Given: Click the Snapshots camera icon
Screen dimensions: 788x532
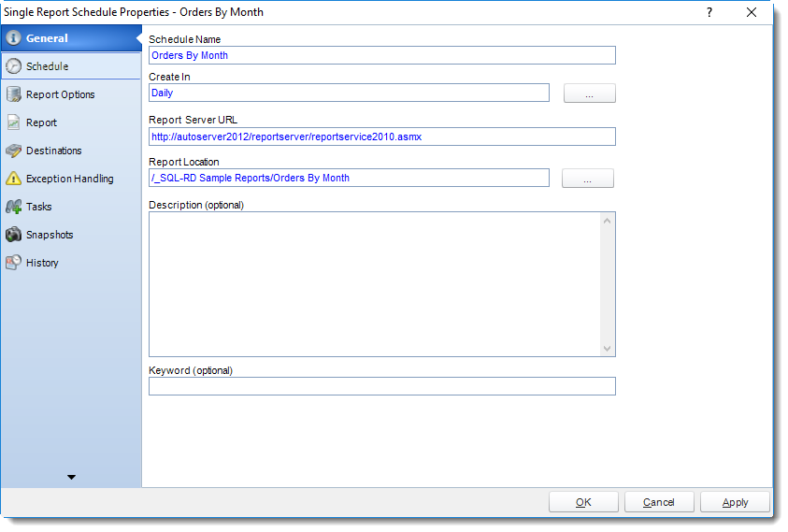Looking at the screenshot, I should pyautogui.click(x=14, y=235).
